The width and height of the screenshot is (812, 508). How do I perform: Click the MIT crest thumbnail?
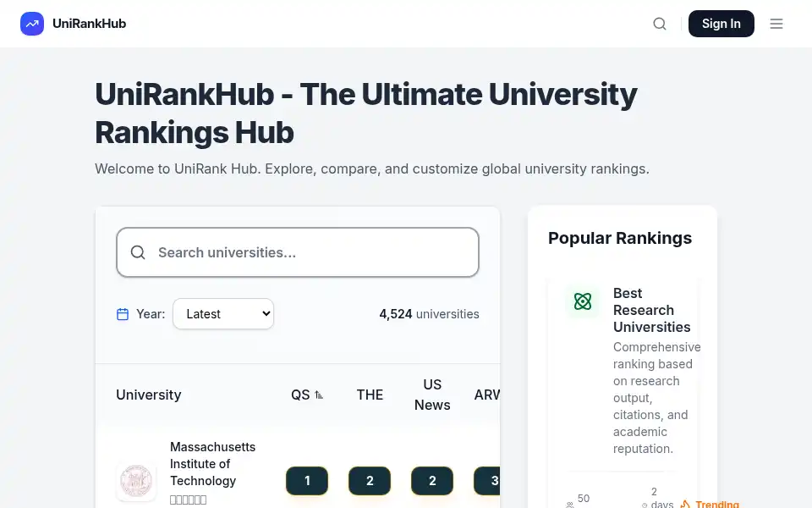point(136,481)
